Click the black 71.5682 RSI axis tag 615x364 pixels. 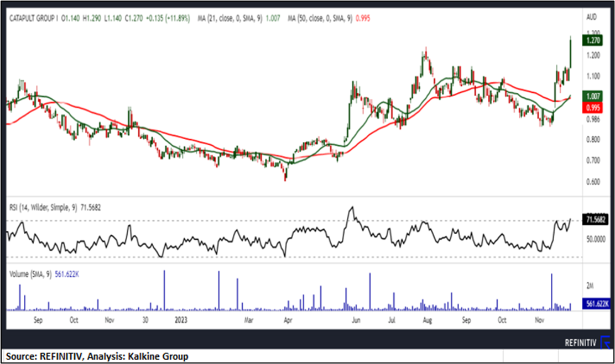pyautogui.click(x=596, y=219)
